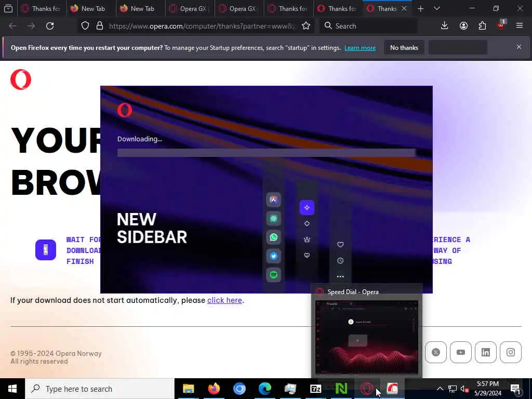Open the Extensions puzzle icon
532x399 pixels.
(482, 26)
